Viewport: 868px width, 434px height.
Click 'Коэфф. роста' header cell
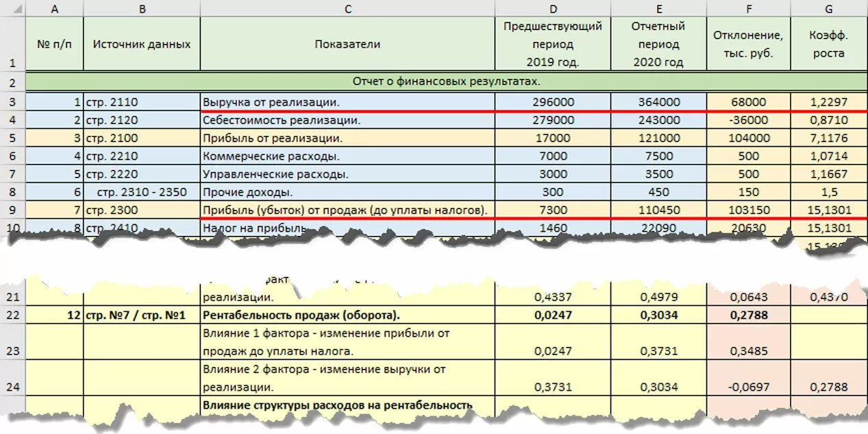[x=829, y=44]
